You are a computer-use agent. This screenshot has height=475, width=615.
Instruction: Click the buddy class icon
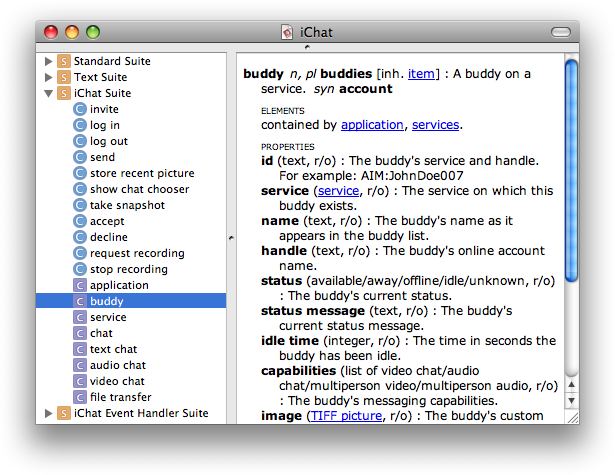80,301
